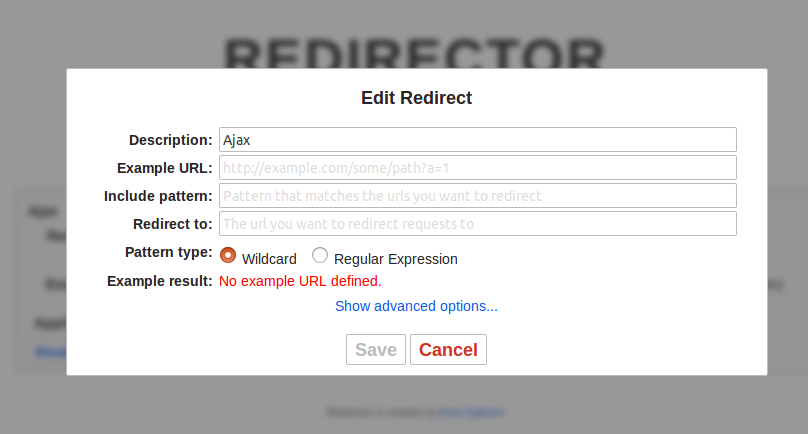Click the Regular Expression label text
This screenshot has height=434, width=808.
(x=396, y=259)
